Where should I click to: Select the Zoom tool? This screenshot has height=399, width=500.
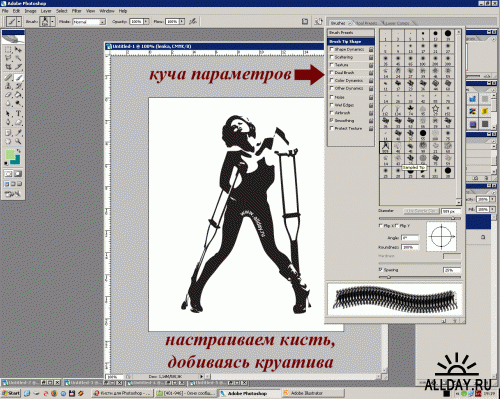pos(18,141)
